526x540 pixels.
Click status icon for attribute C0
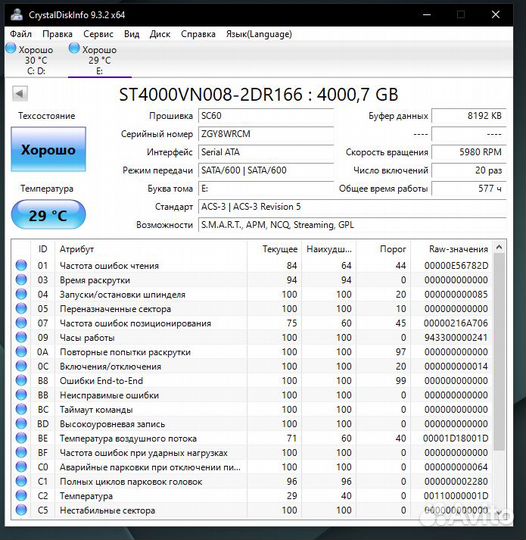(x=21, y=467)
